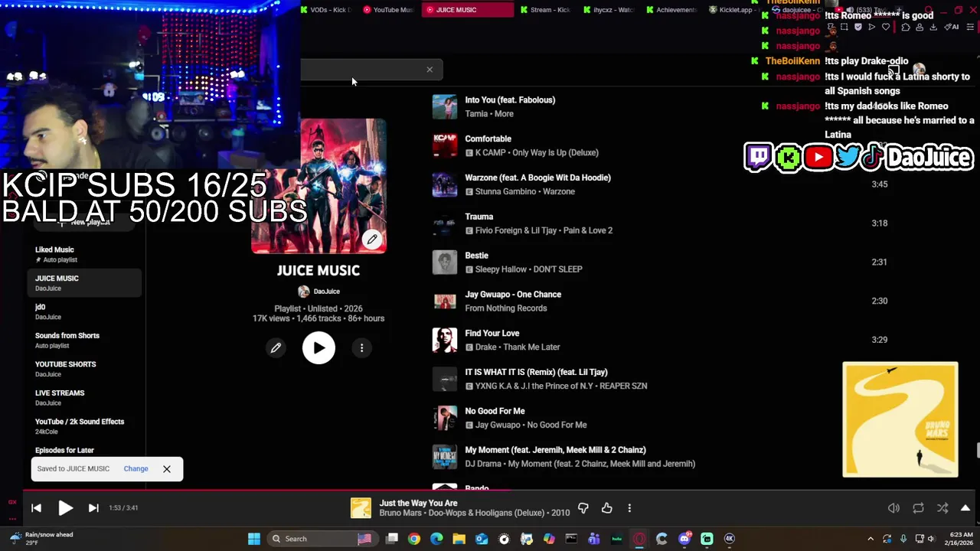The image size is (980, 551).
Task: Open more options for the playing song
Action: pyautogui.click(x=629, y=508)
